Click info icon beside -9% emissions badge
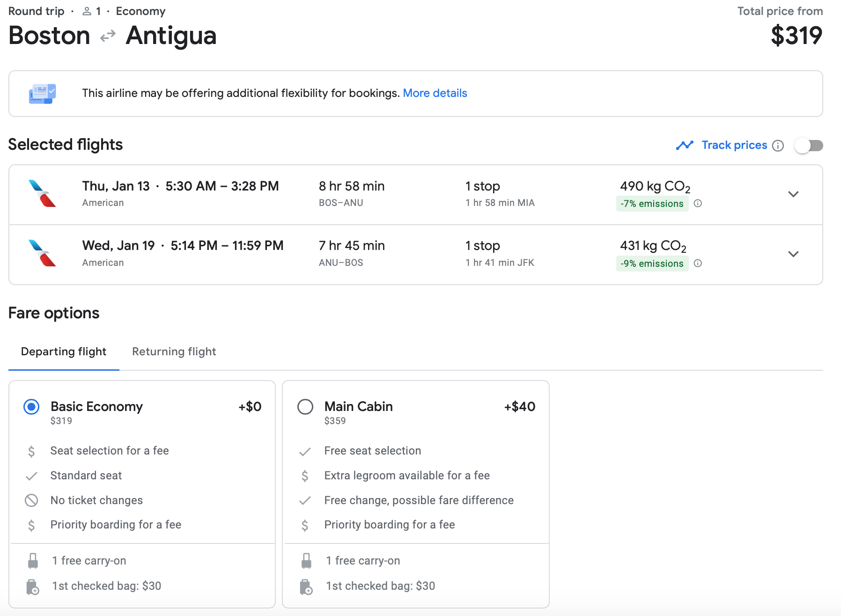The image size is (841, 616). (x=698, y=263)
